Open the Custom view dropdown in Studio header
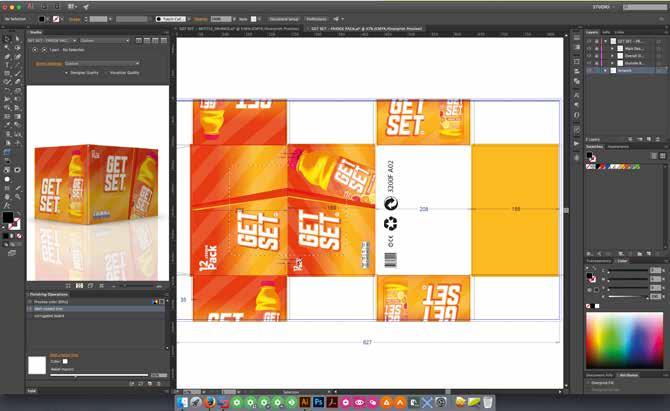Screen dimensions: 670x411 pyautogui.click(x=105, y=41)
